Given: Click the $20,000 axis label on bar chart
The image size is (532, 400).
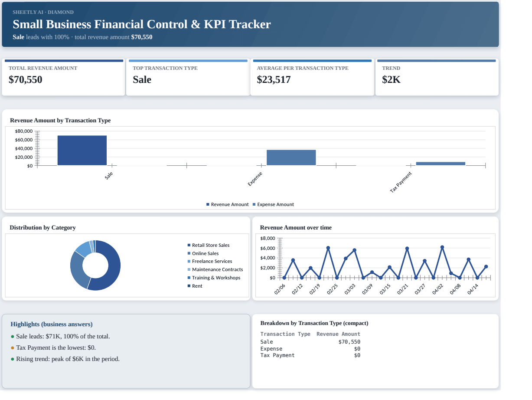Looking at the screenshot, I should click(x=24, y=157).
